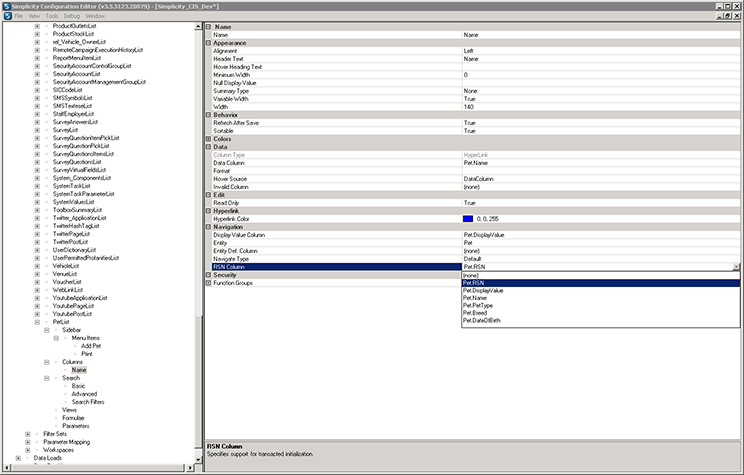
Task: Expand the Workspaces tree node
Action: click(x=28, y=450)
